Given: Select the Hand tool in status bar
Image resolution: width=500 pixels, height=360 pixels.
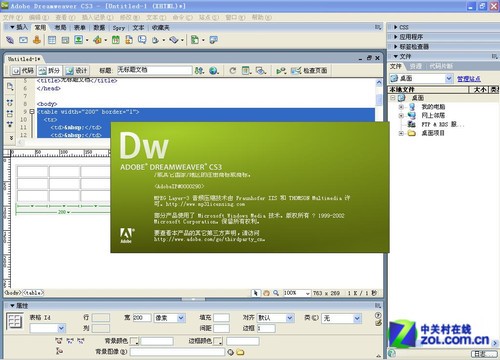Looking at the screenshot, I should [x=266, y=293].
